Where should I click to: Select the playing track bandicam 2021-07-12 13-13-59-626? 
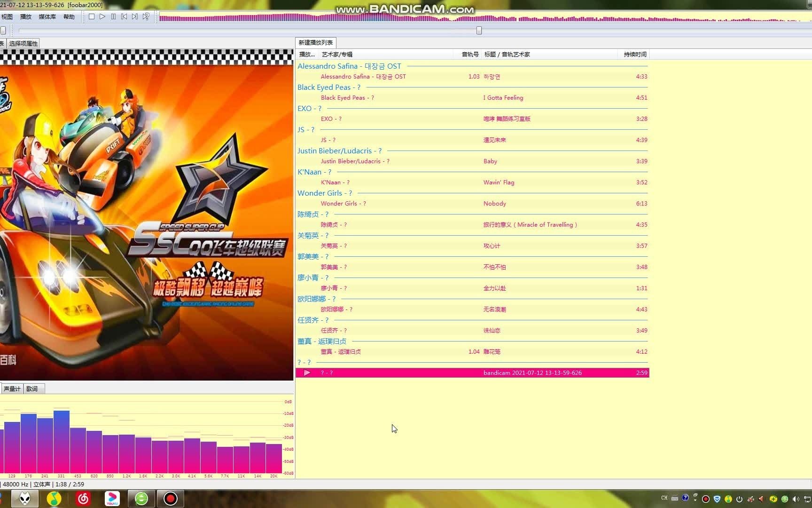[x=472, y=373]
